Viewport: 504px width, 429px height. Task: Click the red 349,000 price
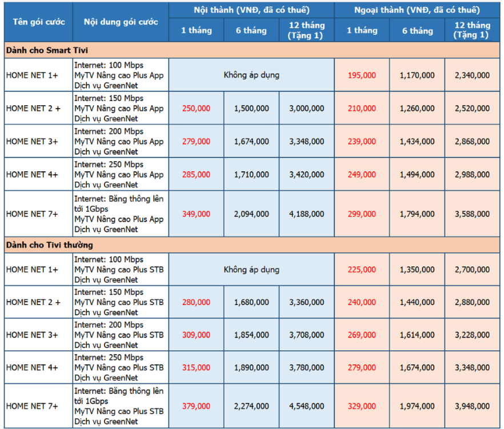tap(196, 214)
